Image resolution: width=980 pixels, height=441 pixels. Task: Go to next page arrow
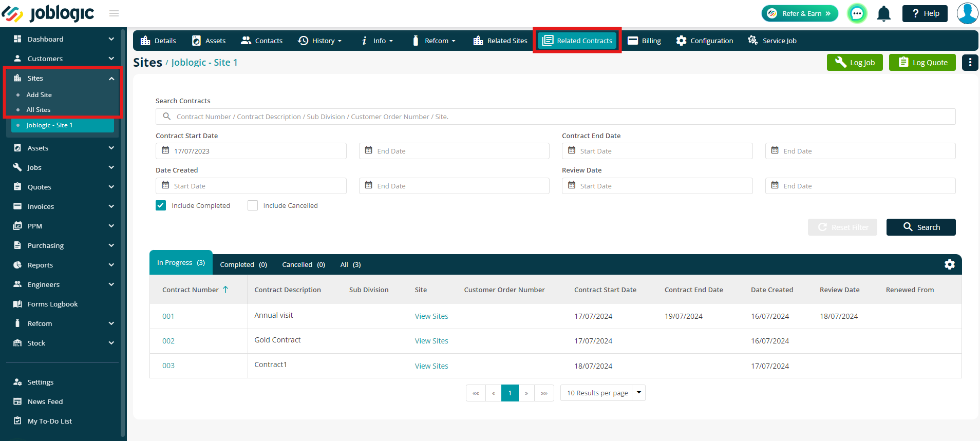tap(526, 393)
